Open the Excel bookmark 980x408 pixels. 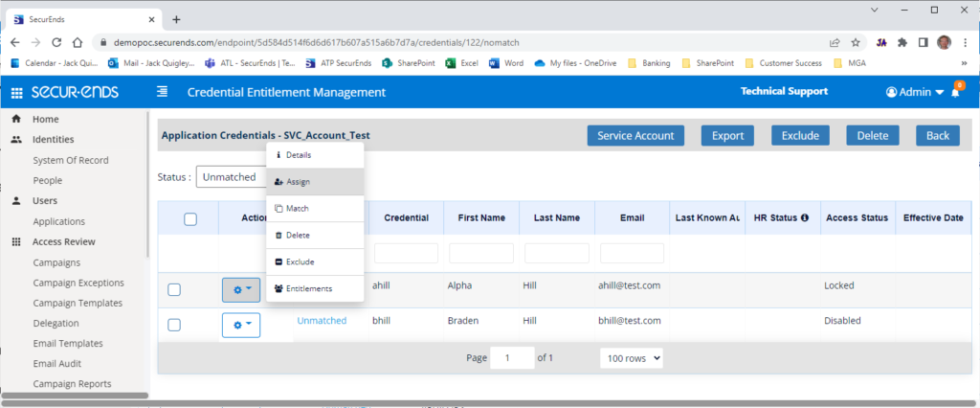tap(462, 63)
